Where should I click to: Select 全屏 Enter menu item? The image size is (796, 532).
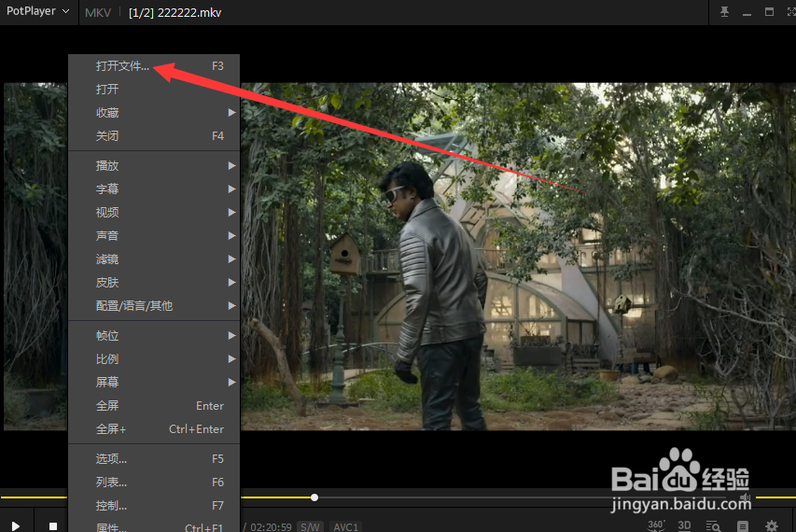pyautogui.click(x=154, y=406)
